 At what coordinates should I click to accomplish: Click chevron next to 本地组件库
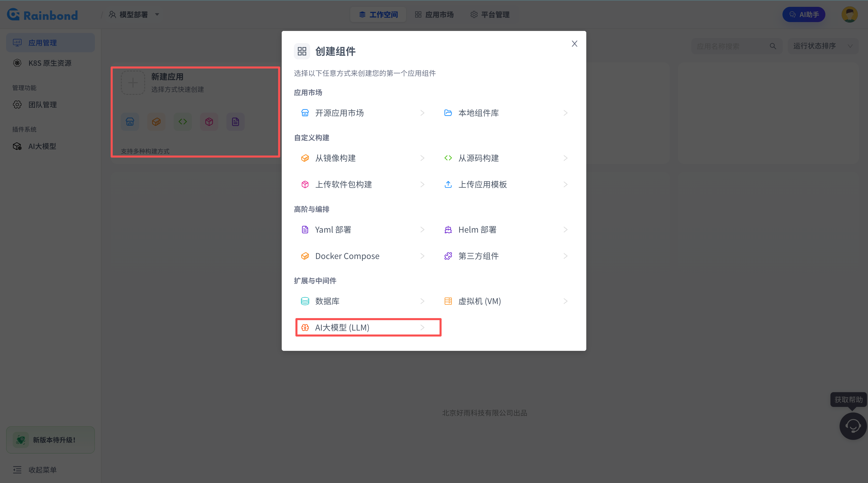(565, 113)
